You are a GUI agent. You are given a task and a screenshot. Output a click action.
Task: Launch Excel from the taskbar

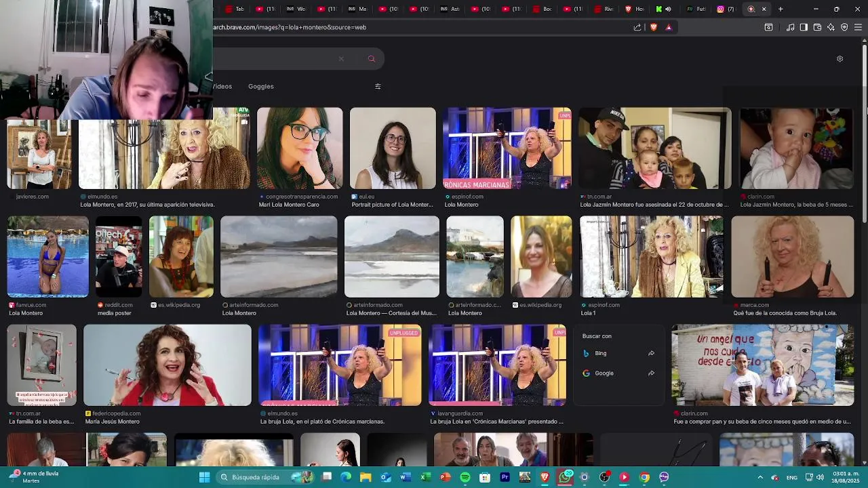[425, 477]
